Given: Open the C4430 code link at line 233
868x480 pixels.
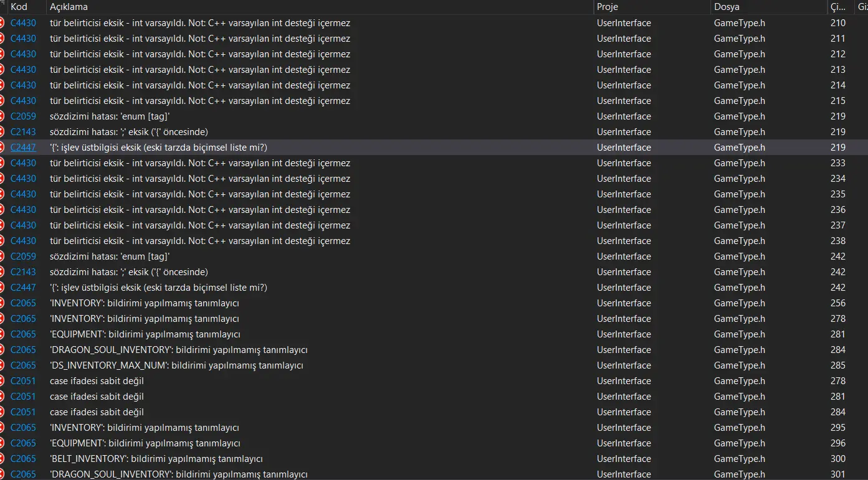Looking at the screenshot, I should point(23,163).
